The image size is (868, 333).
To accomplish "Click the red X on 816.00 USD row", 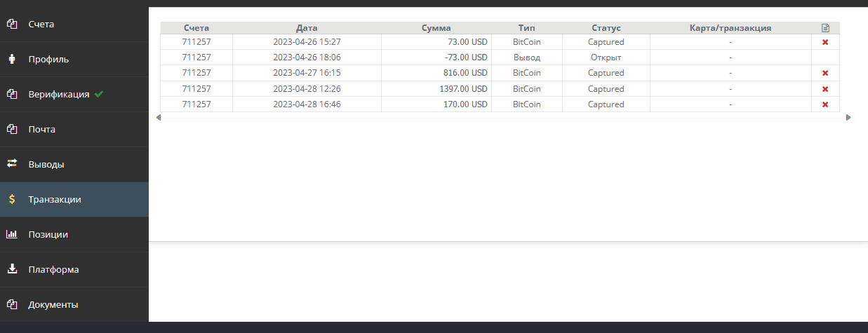I will pos(825,73).
